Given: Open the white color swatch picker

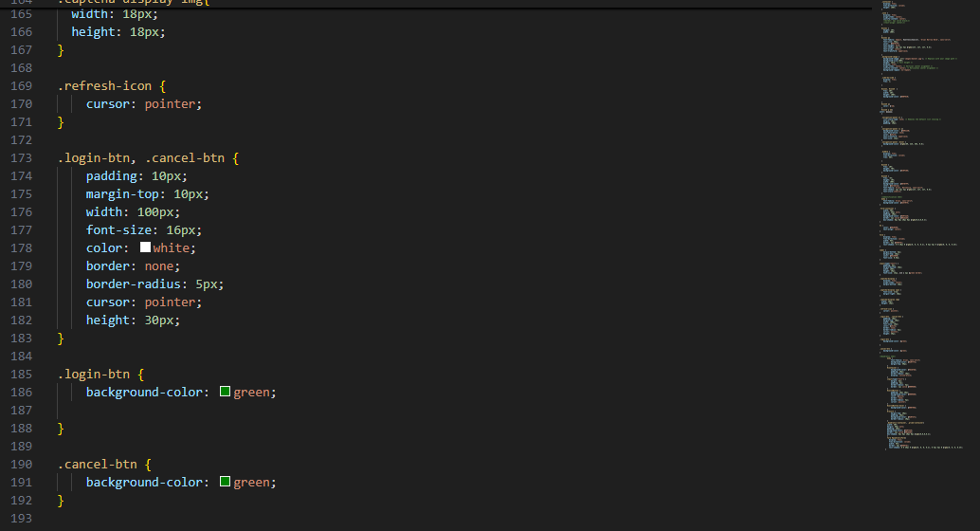Looking at the screenshot, I should point(145,247).
